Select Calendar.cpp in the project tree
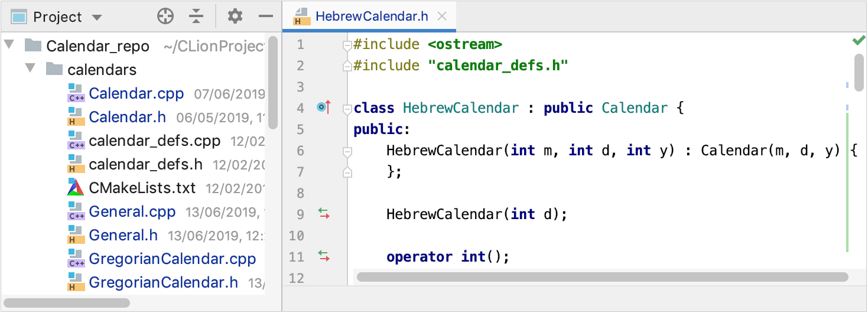 [136, 93]
